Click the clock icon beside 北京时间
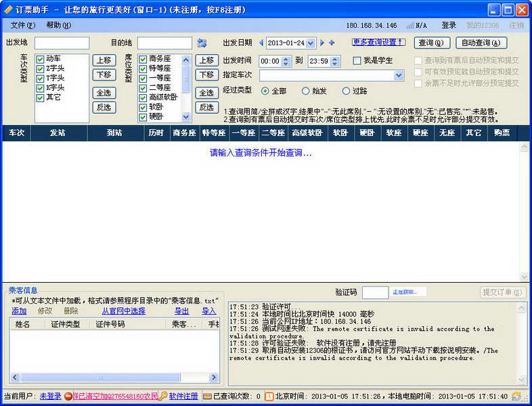532x406 pixels. [269, 396]
